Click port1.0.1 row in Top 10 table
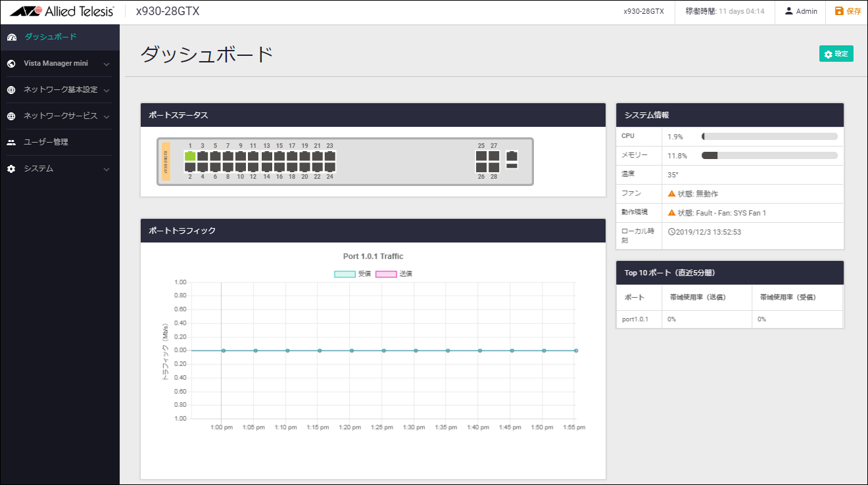 click(635, 319)
